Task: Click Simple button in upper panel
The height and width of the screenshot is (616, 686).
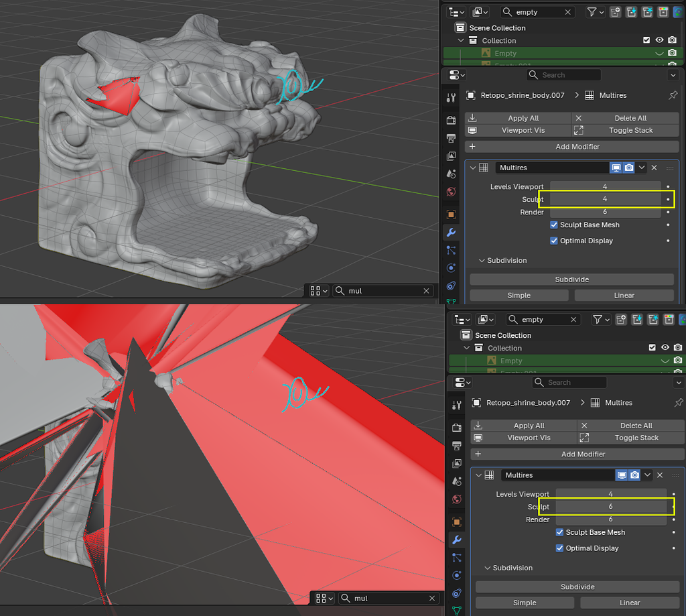Action: [x=519, y=296]
